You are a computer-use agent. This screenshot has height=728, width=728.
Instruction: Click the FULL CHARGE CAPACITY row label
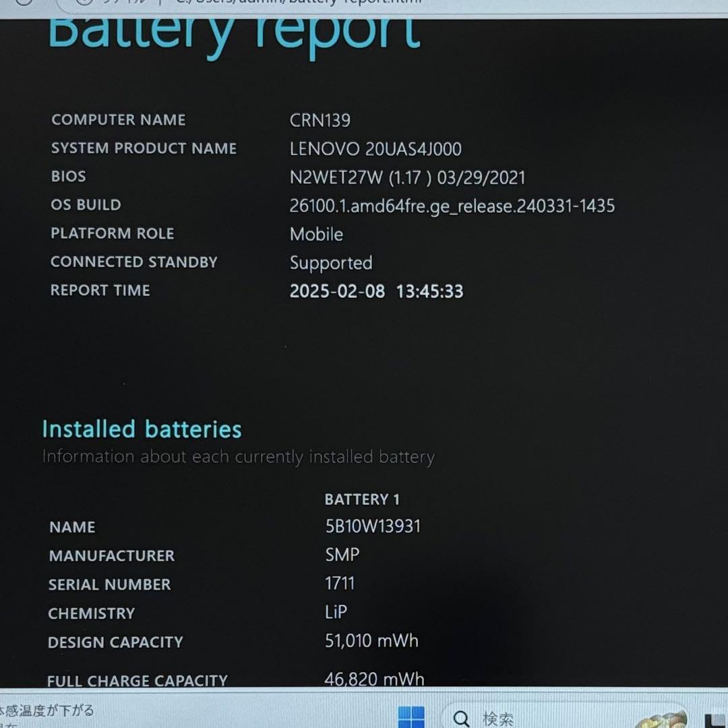[138, 681]
